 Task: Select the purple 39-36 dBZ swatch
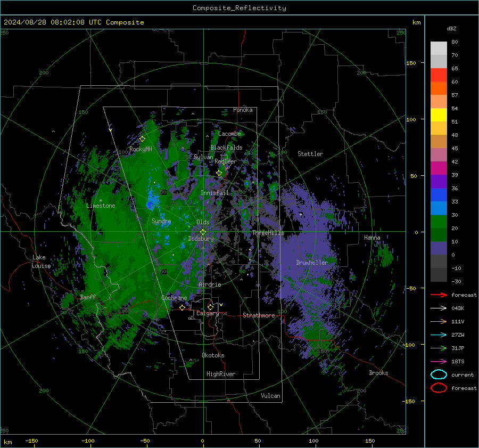[x=439, y=181]
